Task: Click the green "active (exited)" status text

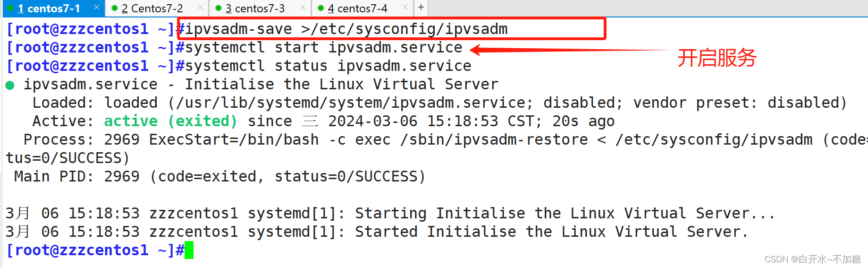Action: pyautogui.click(x=170, y=121)
